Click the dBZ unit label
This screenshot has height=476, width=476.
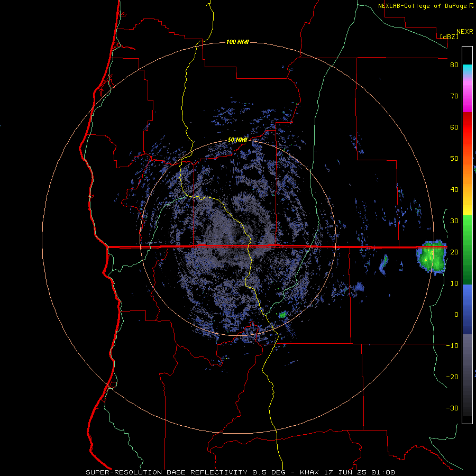[449, 36]
